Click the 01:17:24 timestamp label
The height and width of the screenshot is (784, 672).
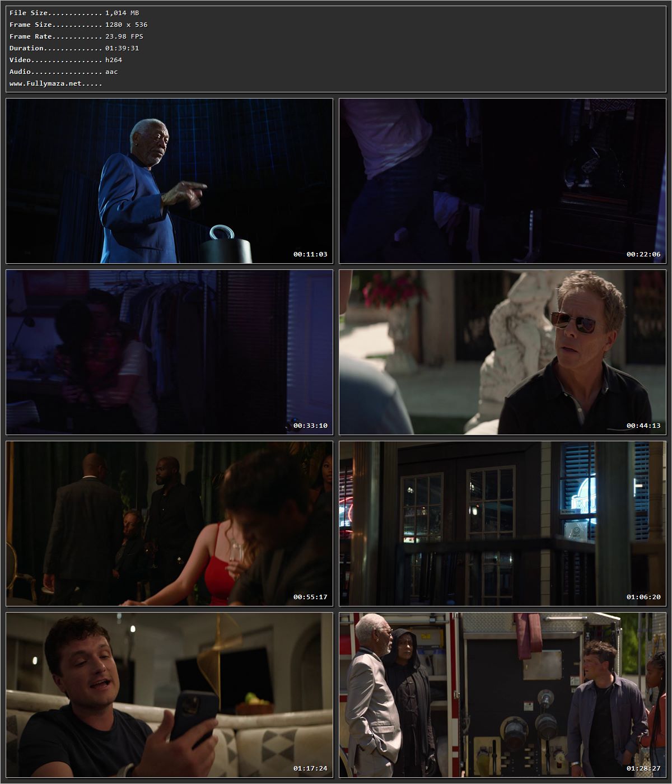coord(310,768)
